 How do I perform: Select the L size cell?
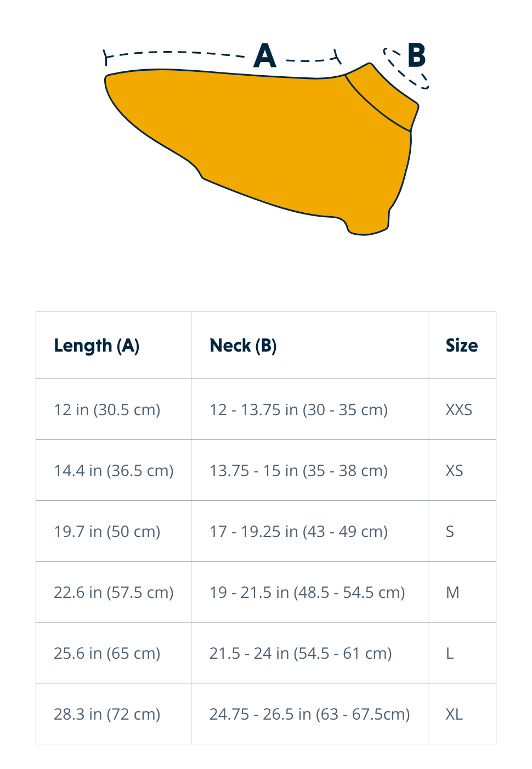(x=450, y=653)
